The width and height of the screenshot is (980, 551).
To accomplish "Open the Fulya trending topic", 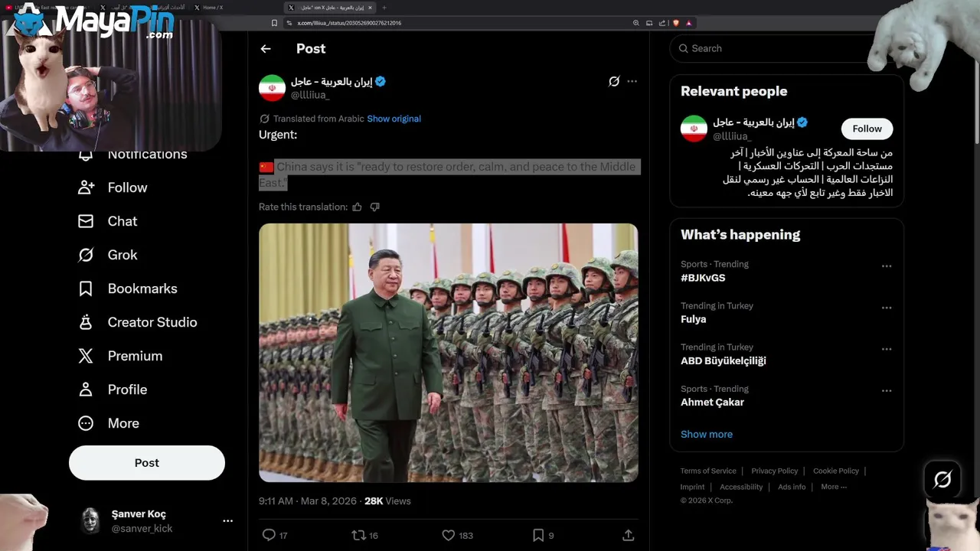I will (x=694, y=319).
